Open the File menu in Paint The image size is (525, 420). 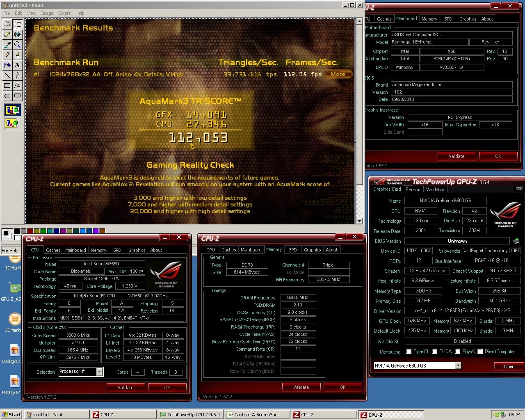(7, 13)
